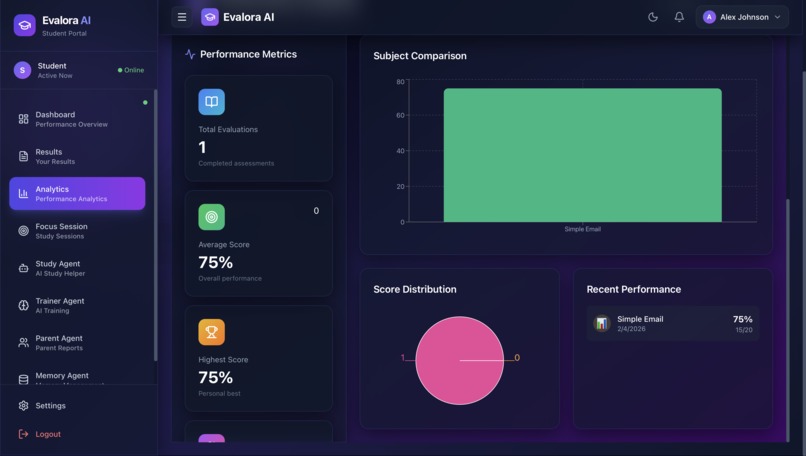Click the Simple Email chart thumbnail icon
Image resolution: width=806 pixels, height=456 pixels.
pos(601,323)
